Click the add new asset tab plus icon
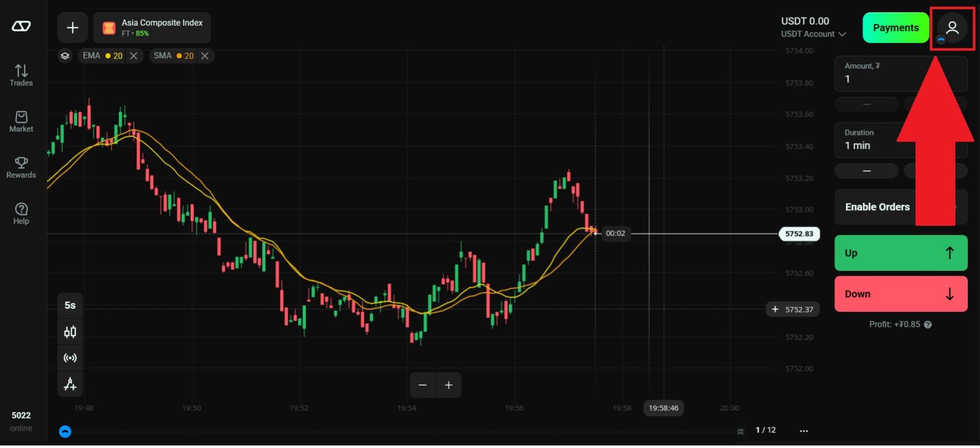This screenshot has width=980, height=448. point(72,28)
